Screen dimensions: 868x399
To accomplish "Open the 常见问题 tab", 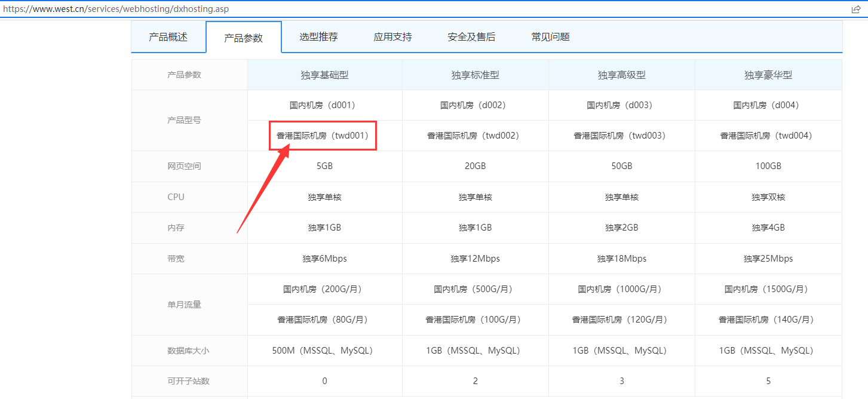I will (550, 36).
